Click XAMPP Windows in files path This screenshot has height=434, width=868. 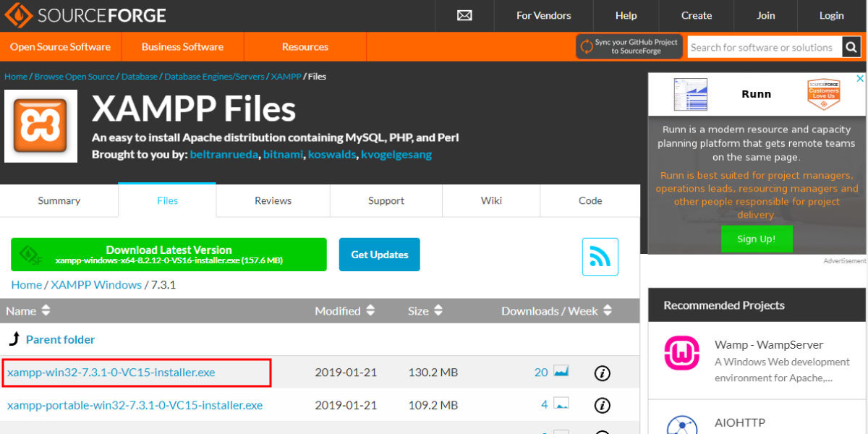pyautogui.click(x=96, y=285)
